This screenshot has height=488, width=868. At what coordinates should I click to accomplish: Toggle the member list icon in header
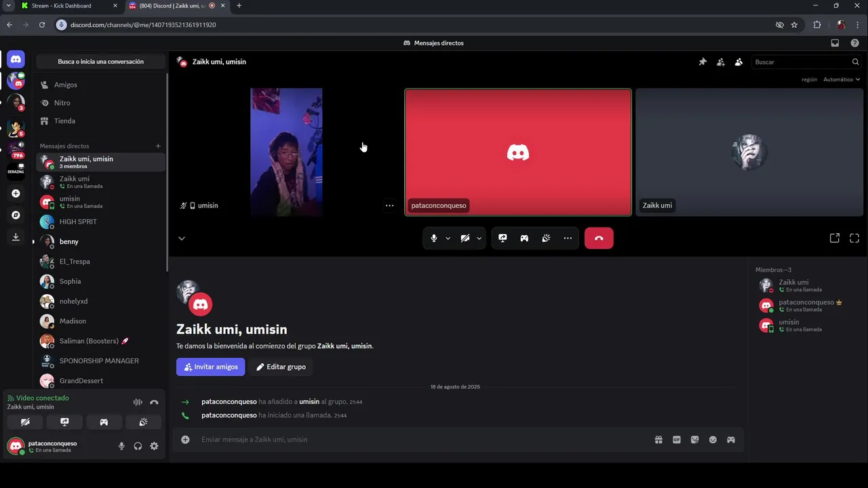click(738, 62)
